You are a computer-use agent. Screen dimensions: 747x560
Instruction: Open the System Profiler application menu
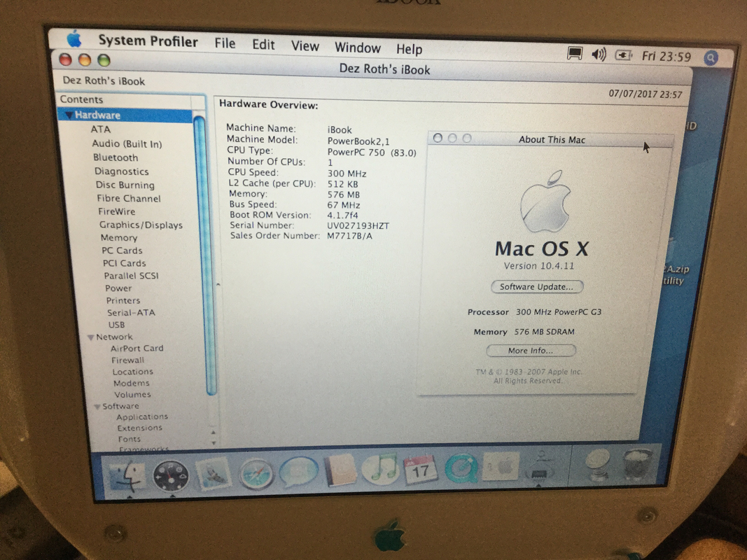[x=148, y=41]
